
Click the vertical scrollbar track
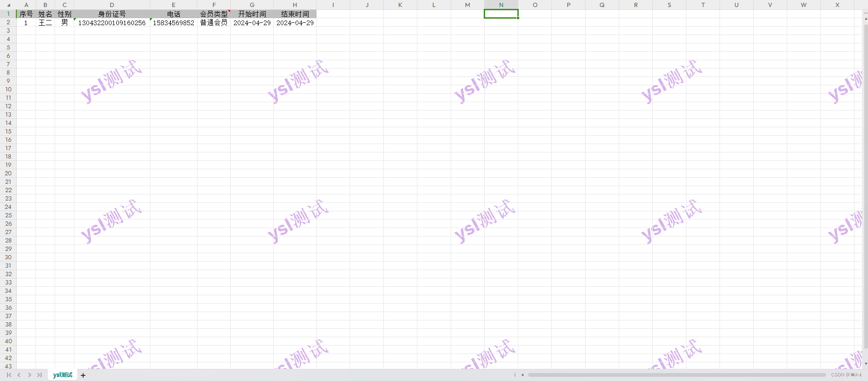(x=866, y=187)
